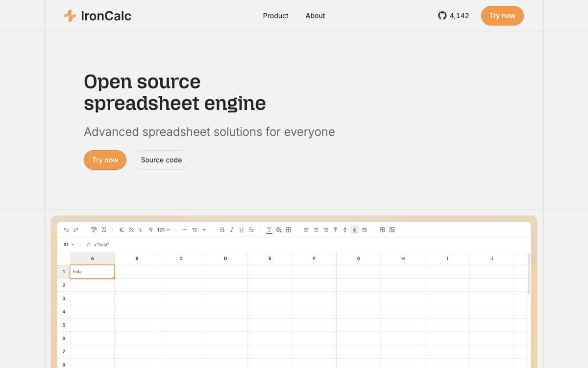Decrease decimal places icon
The image size is (588, 368).
pyautogui.click(x=141, y=230)
